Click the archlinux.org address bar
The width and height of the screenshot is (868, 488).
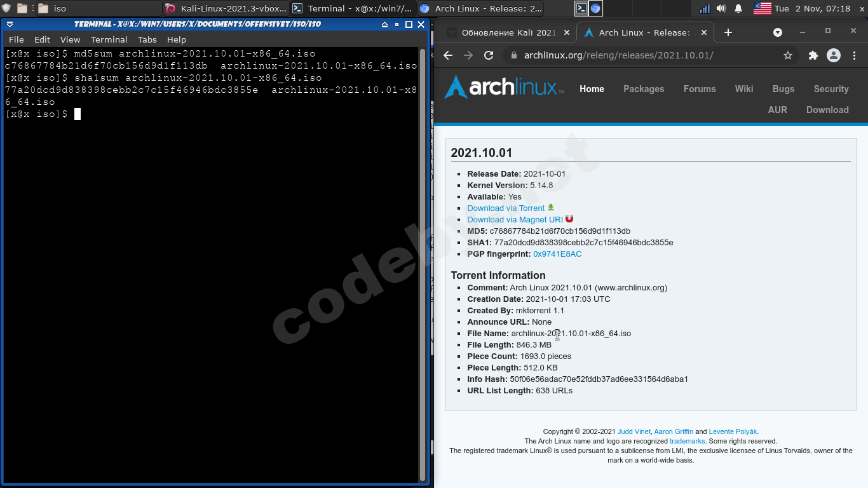click(650, 55)
